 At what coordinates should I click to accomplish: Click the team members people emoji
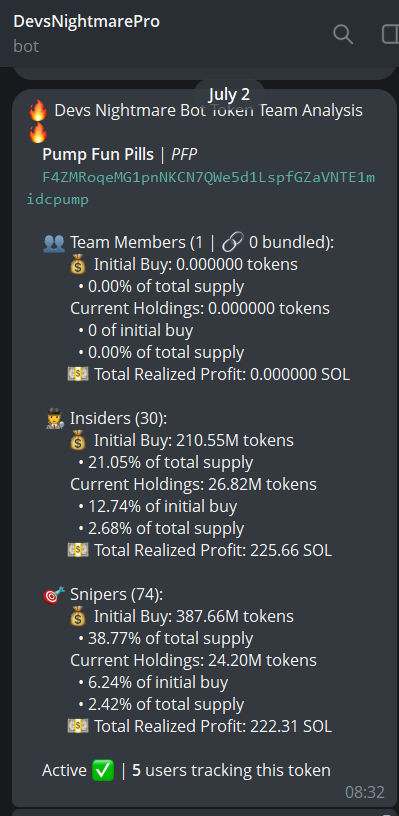point(54,243)
